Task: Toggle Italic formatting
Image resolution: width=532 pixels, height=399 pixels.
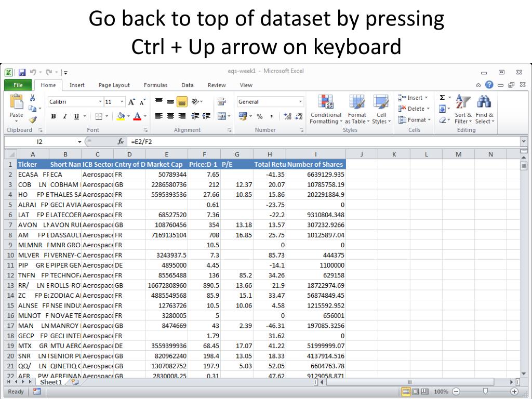Action: [65, 116]
